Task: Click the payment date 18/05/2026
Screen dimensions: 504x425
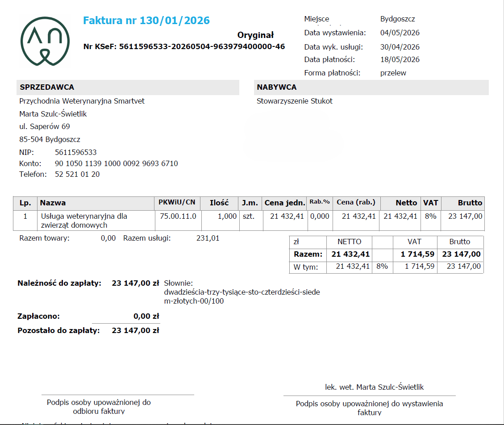Action: tap(400, 59)
